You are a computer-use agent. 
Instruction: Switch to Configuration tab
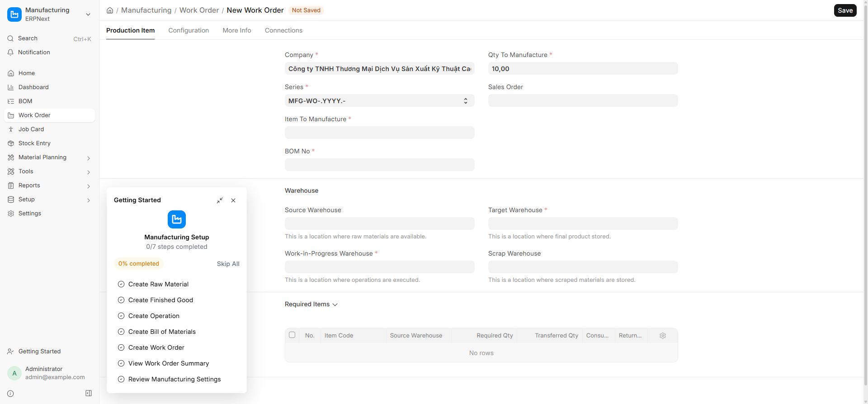point(189,30)
